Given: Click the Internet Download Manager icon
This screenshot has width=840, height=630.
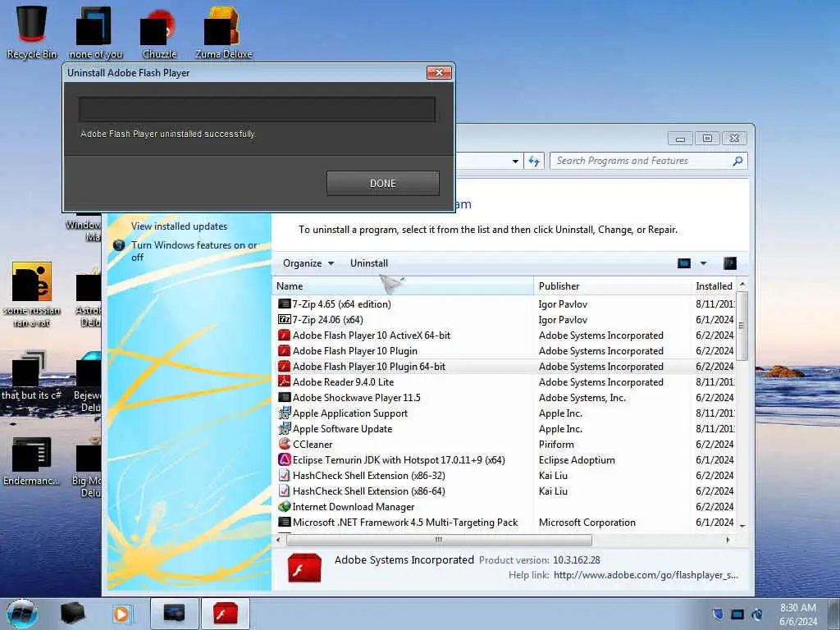Looking at the screenshot, I should point(285,506).
